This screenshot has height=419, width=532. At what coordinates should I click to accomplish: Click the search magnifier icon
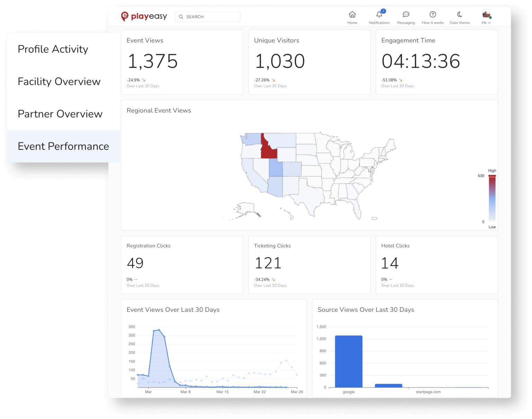pyautogui.click(x=181, y=17)
